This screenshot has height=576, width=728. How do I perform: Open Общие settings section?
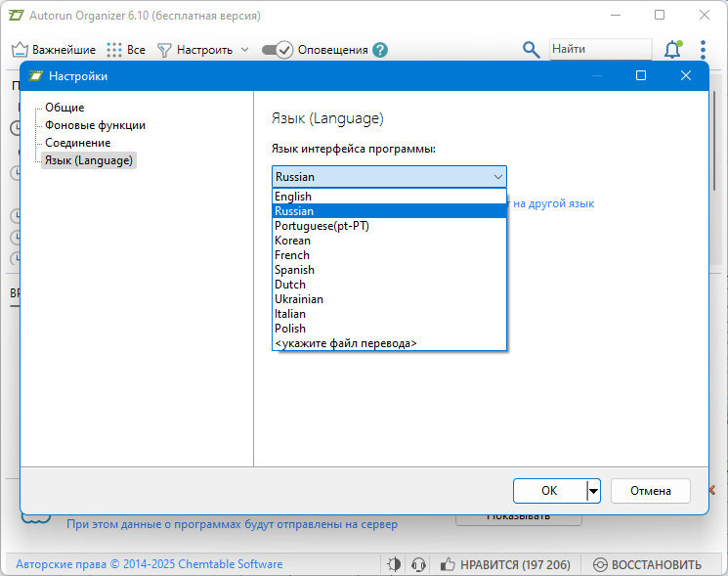pyautogui.click(x=64, y=108)
